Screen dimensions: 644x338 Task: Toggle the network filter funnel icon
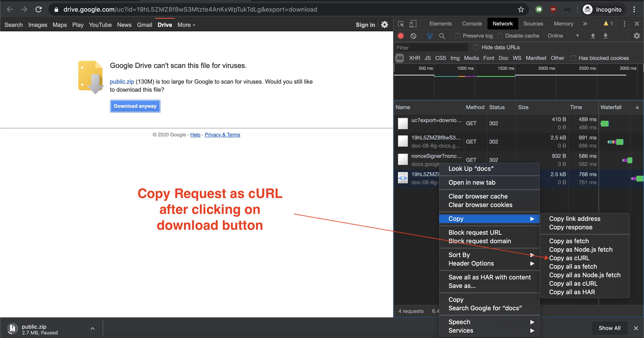click(x=430, y=36)
